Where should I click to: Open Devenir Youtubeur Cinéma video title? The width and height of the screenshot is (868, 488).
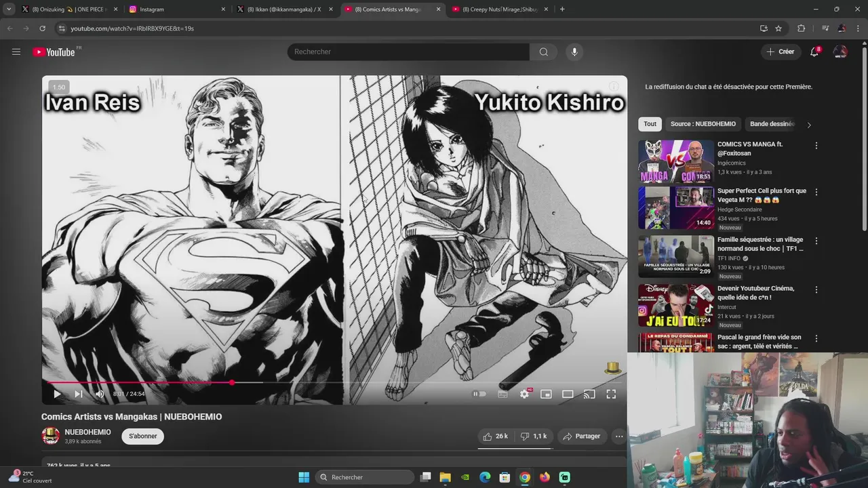pos(756,293)
